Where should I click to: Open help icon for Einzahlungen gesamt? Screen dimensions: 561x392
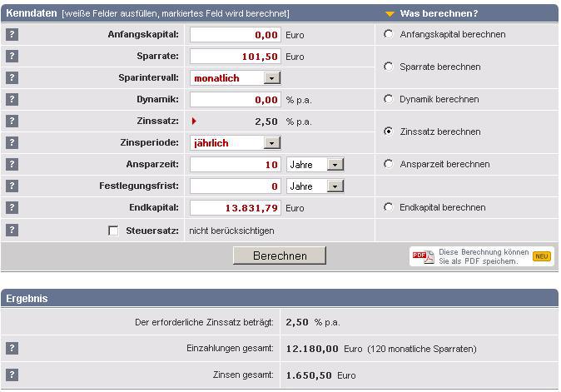click(12, 348)
